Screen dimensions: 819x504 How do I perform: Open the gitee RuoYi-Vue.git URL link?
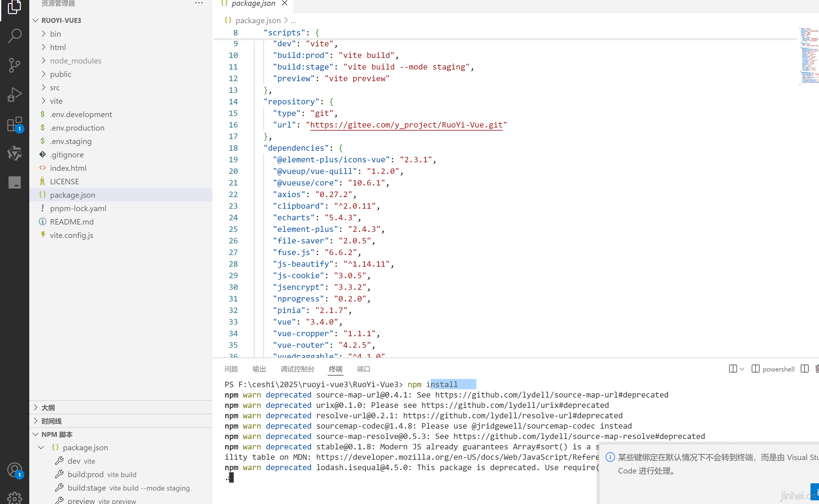[x=406, y=125]
